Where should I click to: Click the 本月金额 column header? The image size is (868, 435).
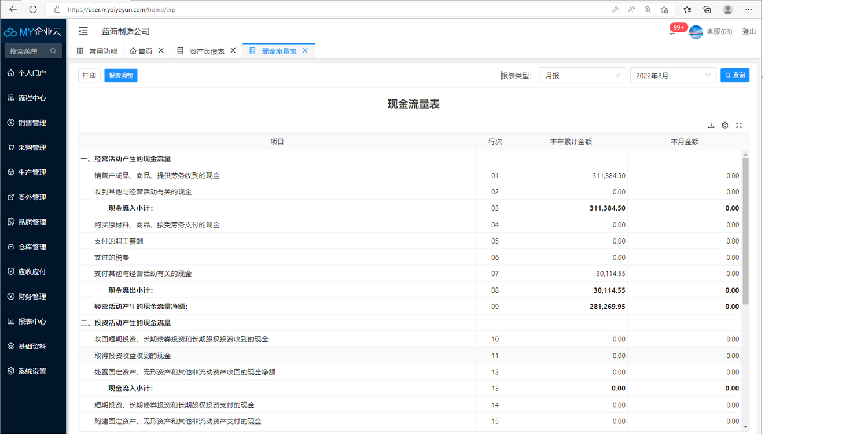pos(685,142)
